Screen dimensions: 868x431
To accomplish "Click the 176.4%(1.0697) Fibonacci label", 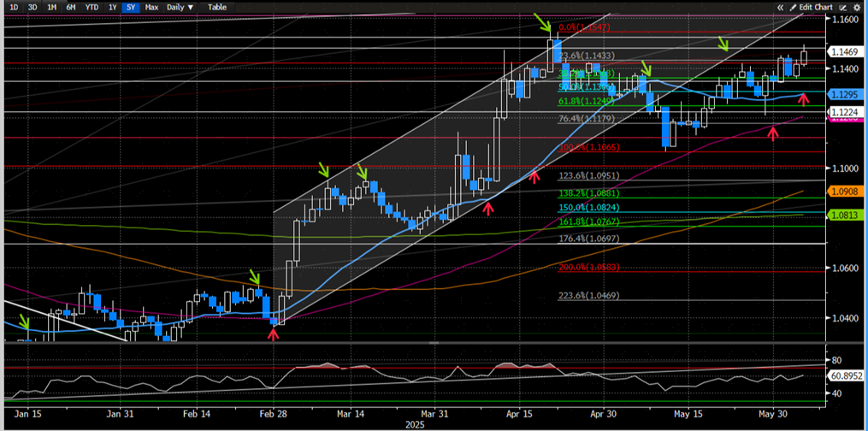I will (x=588, y=239).
